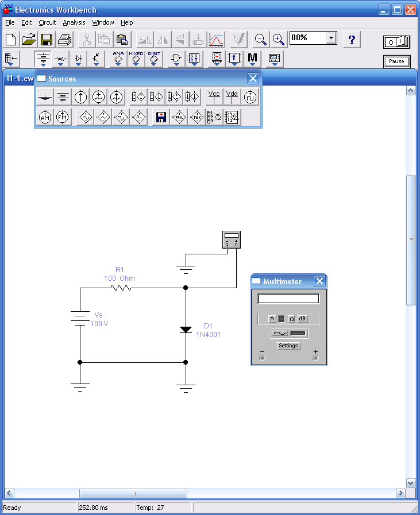Image resolution: width=420 pixels, height=515 pixels.
Task: Click the multimeter instrument on the circuit
Action: pyautogui.click(x=232, y=239)
